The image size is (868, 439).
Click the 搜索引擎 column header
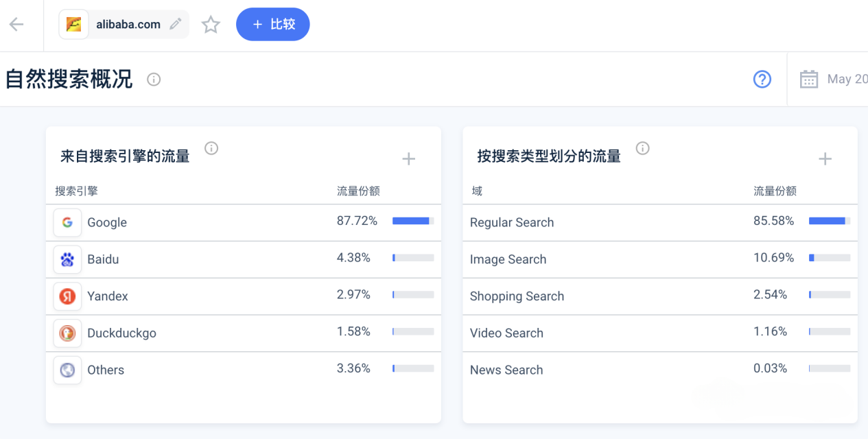point(76,191)
